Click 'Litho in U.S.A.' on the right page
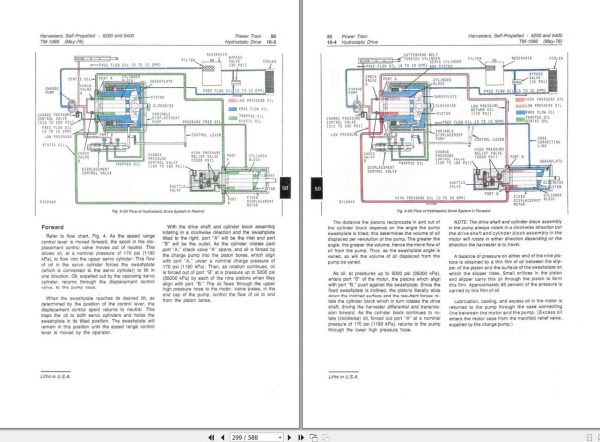 [x=343, y=377]
